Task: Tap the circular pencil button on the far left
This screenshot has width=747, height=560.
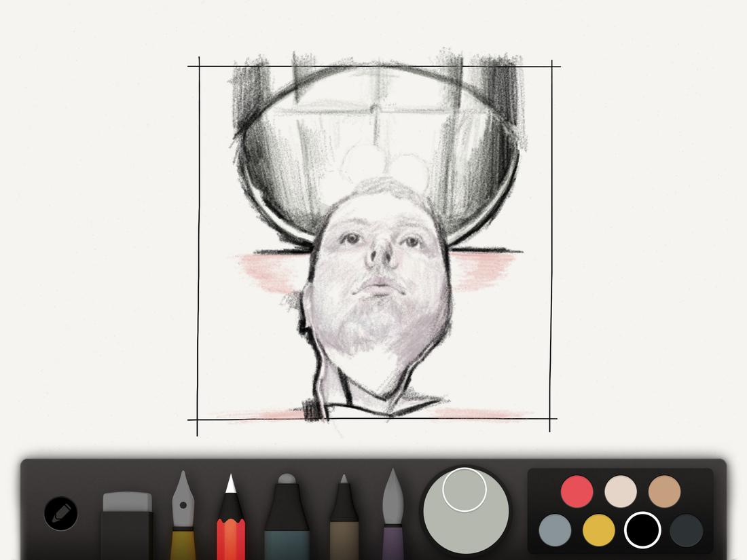Action: click(60, 512)
